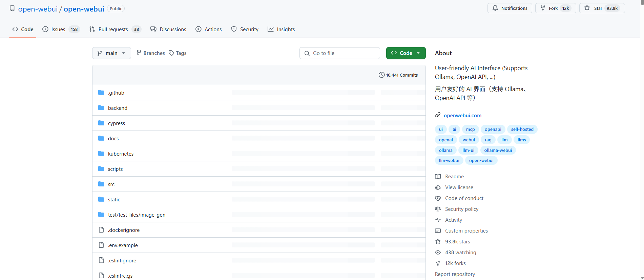Fork the repository with Fork button
This screenshot has height=280, width=644.
(x=556, y=8)
